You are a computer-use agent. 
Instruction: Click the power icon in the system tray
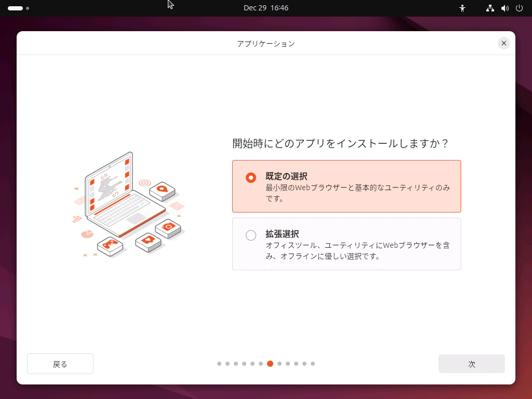[x=518, y=8]
